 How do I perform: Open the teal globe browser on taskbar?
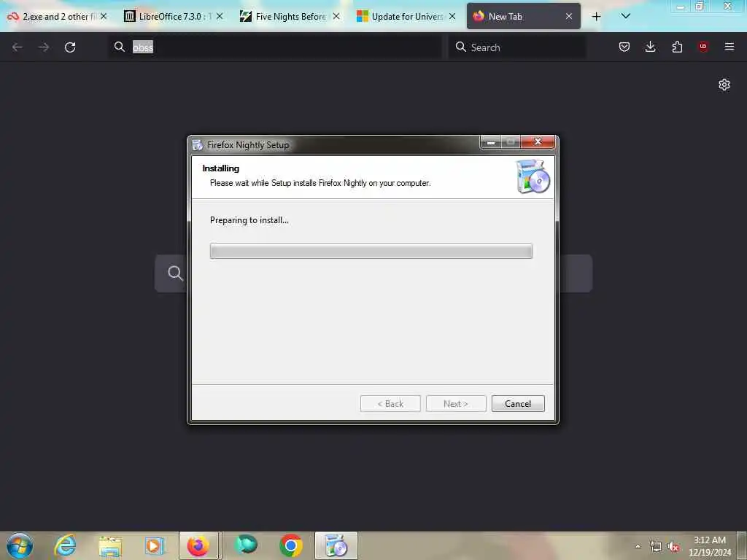click(x=247, y=545)
